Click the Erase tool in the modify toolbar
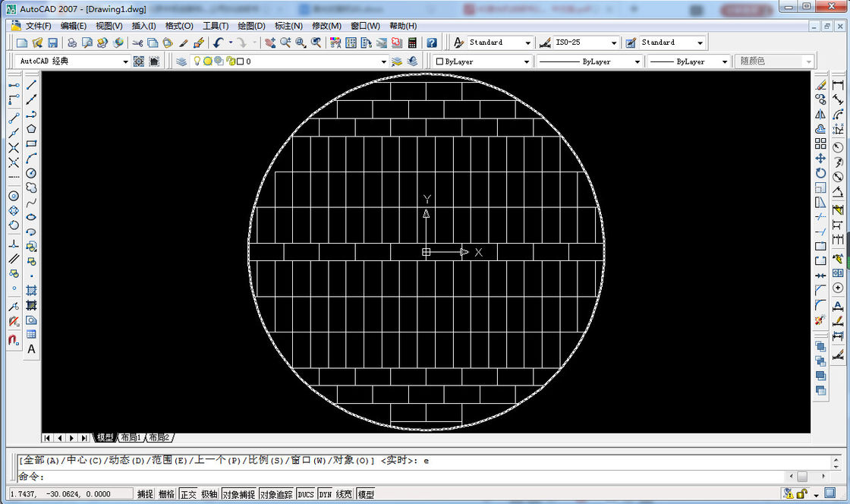 [x=820, y=85]
